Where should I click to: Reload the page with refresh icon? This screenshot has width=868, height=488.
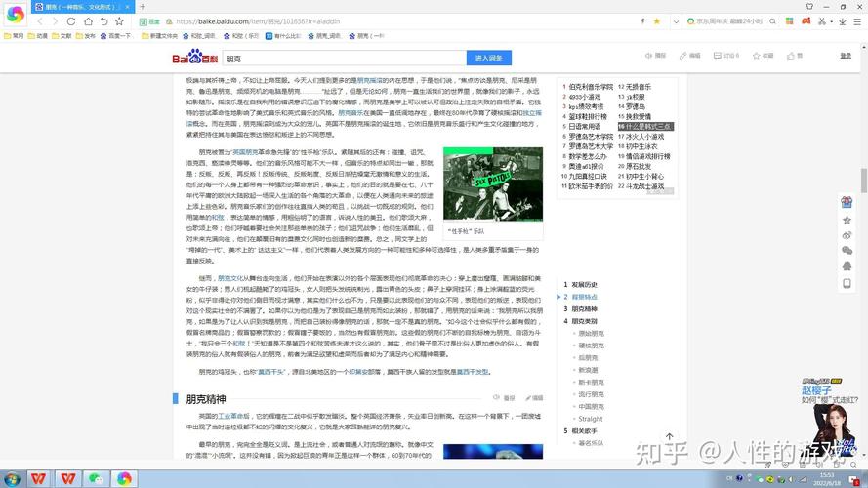[x=71, y=21]
